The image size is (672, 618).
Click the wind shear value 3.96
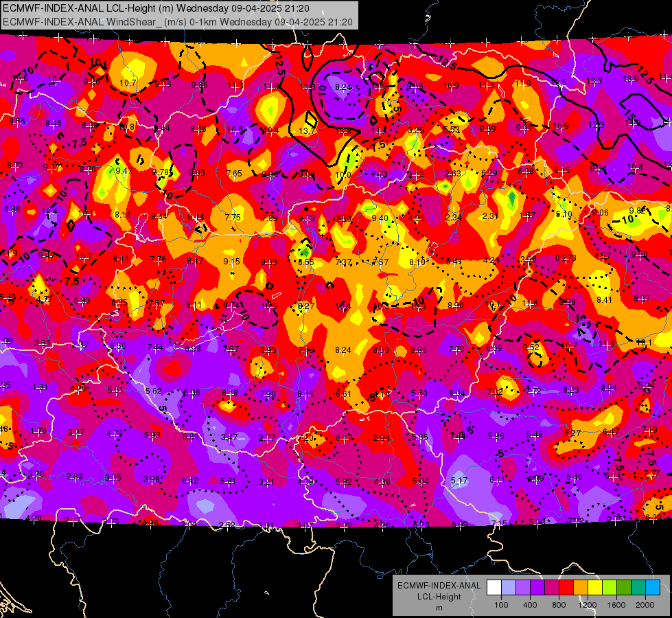tap(529, 260)
